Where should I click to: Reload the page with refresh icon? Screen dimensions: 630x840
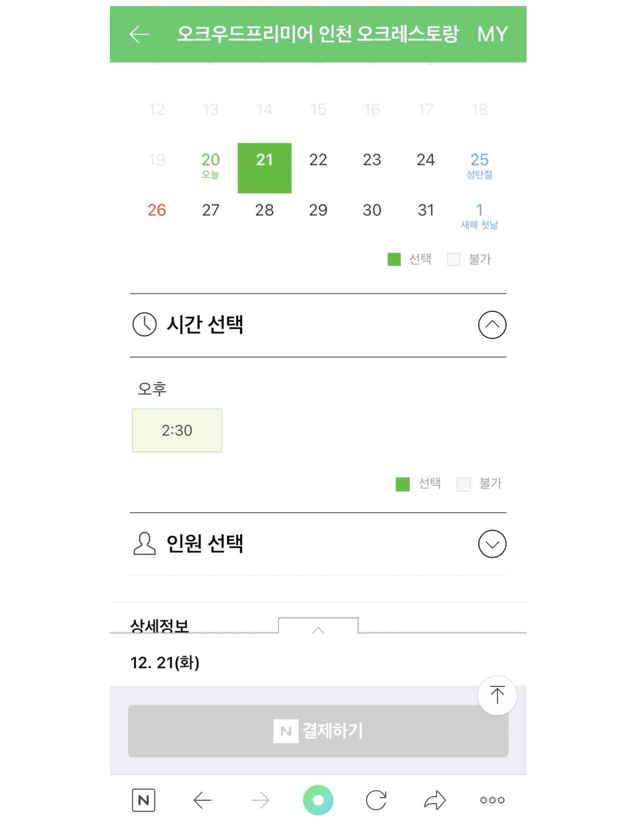[x=376, y=800]
